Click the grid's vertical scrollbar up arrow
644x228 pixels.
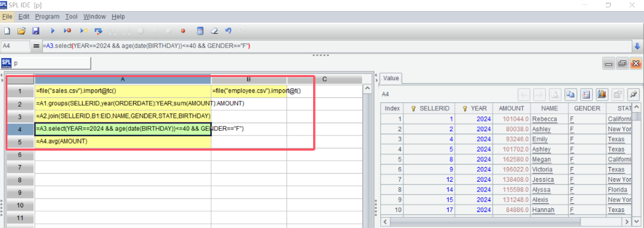(368, 89)
